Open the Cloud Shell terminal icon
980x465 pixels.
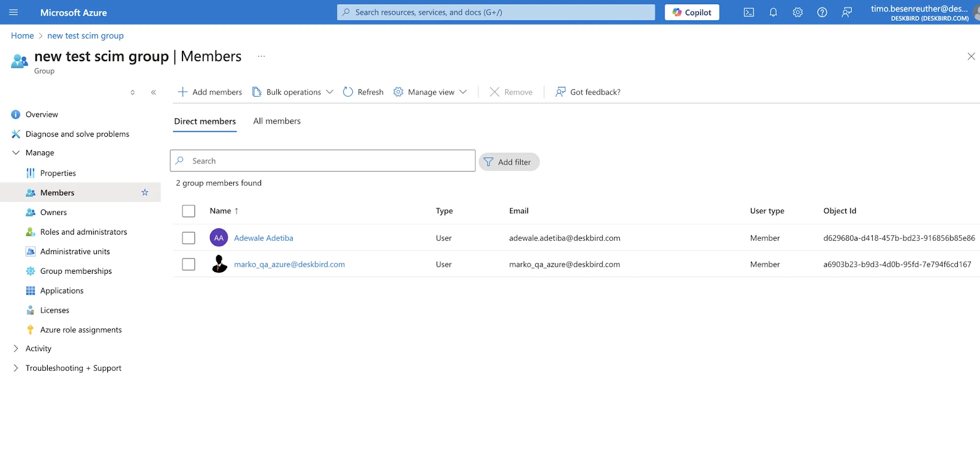pyautogui.click(x=748, y=12)
